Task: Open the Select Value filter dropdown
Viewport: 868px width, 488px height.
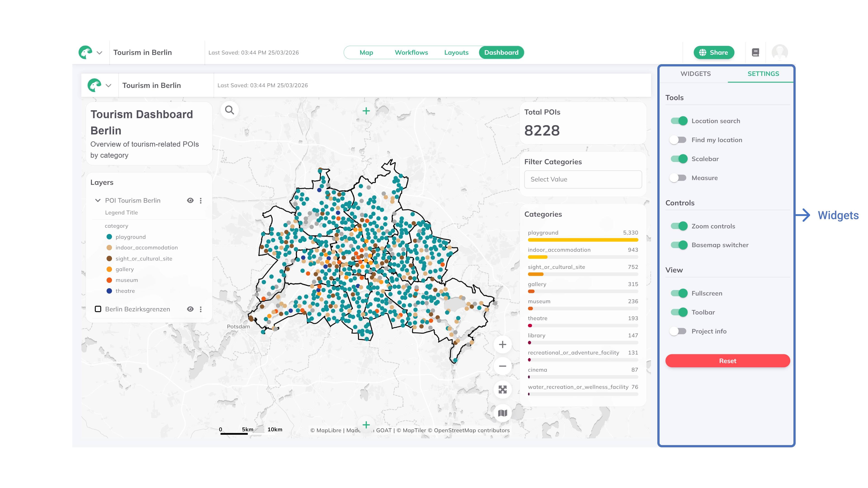Action: click(x=583, y=179)
